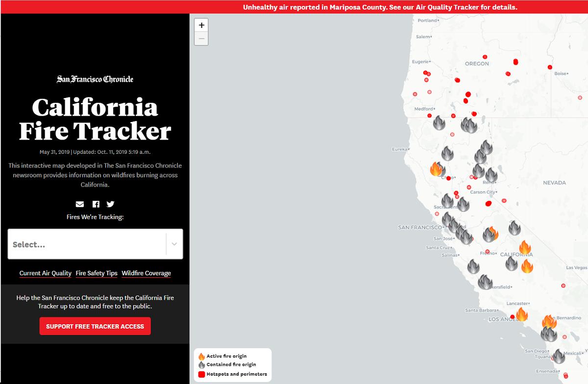Open the contained fire marker directly below the CALIFORNIA label
This screenshot has width=588, height=384.
(512, 264)
